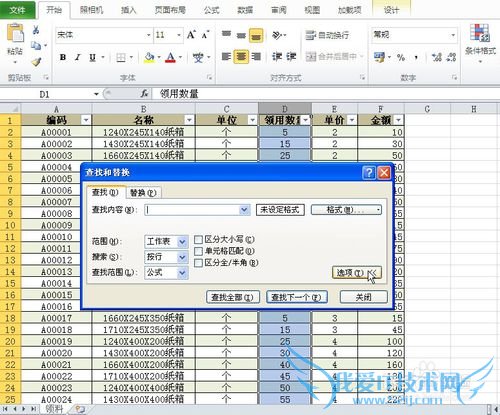The width and height of the screenshot is (500, 415).
Task: Open the 单价 column filter dropdown
Action: tap(352, 120)
